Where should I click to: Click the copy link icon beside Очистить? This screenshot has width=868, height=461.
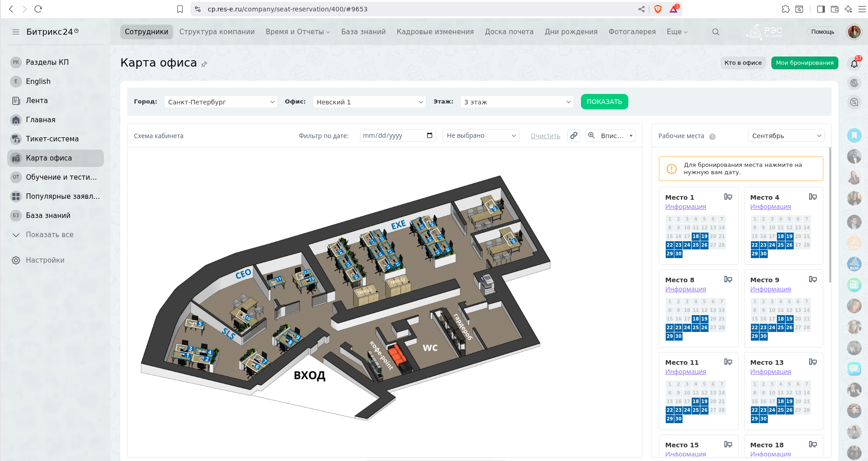(574, 135)
